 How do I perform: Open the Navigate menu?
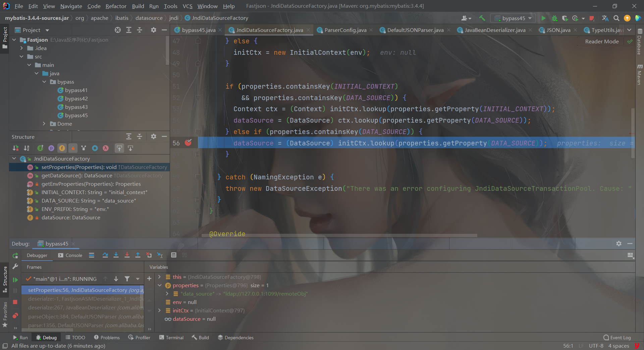pyautogui.click(x=71, y=6)
